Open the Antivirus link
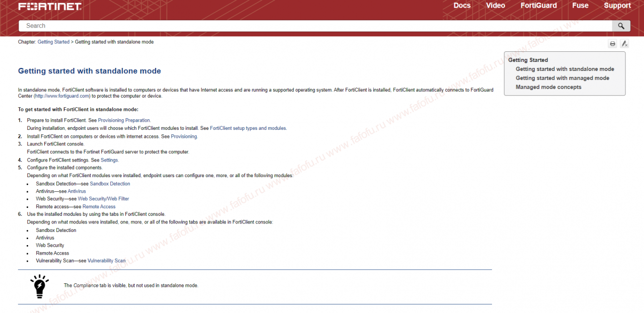This screenshot has width=644, height=313. point(77,191)
